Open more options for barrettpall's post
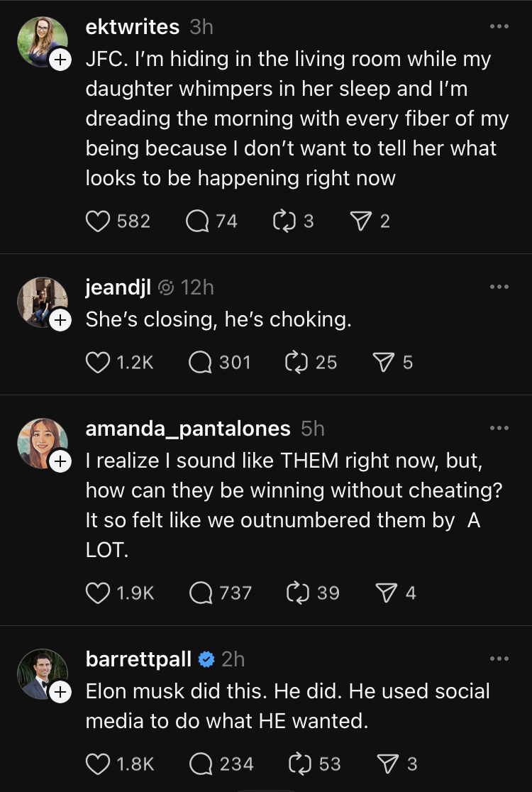The image size is (532, 792). tap(499, 659)
